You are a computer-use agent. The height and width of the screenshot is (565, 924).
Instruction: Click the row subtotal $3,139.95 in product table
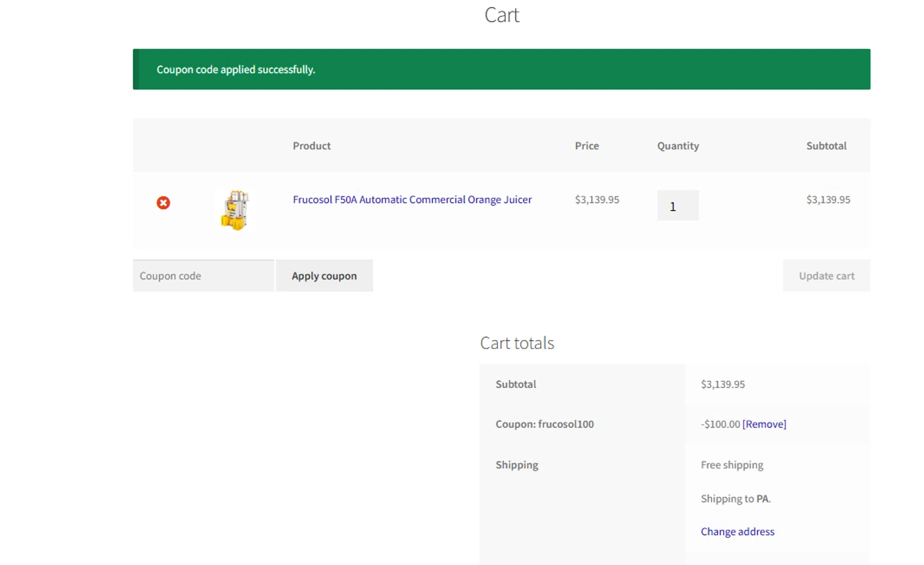(x=829, y=200)
